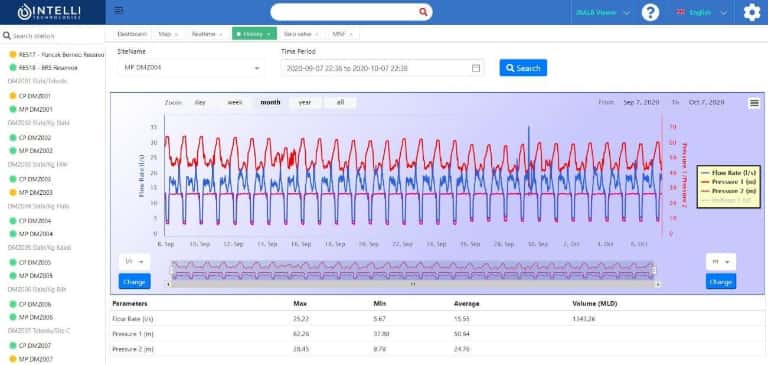Set chart zoom to year
Image resolution: width=768 pixels, height=365 pixels.
coord(305,102)
